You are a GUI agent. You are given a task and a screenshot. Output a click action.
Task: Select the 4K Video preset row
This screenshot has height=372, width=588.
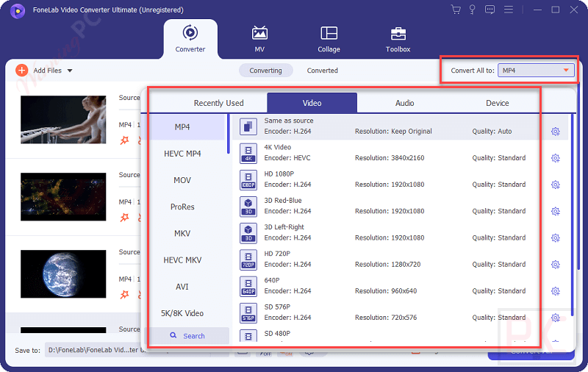click(x=400, y=153)
